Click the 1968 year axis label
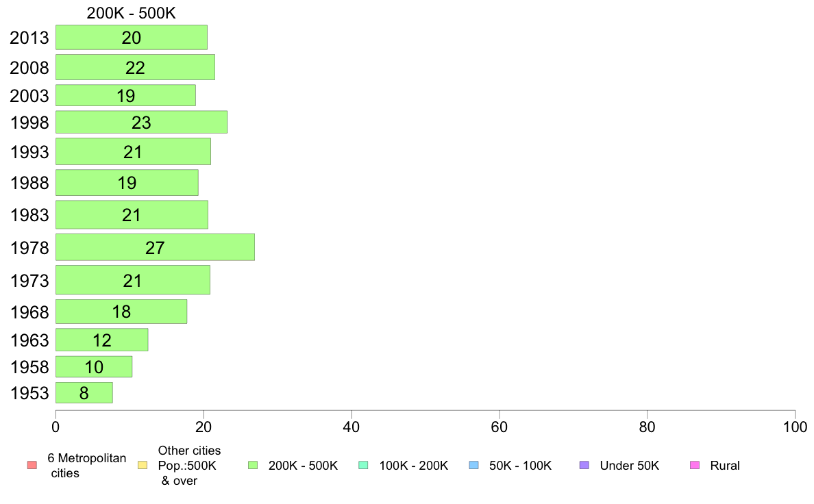This screenshot has height=504, width=814. (29, 312)
